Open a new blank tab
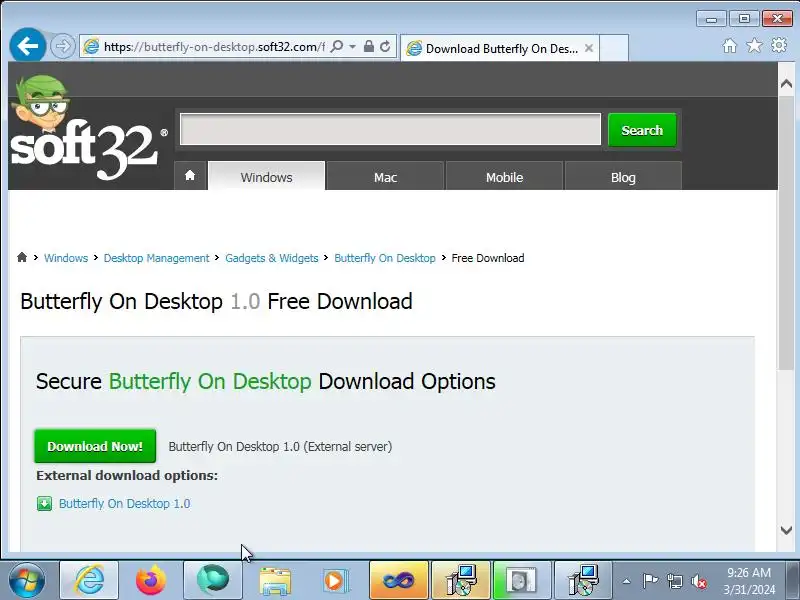The image size is (800, 600). pos(613,48)
